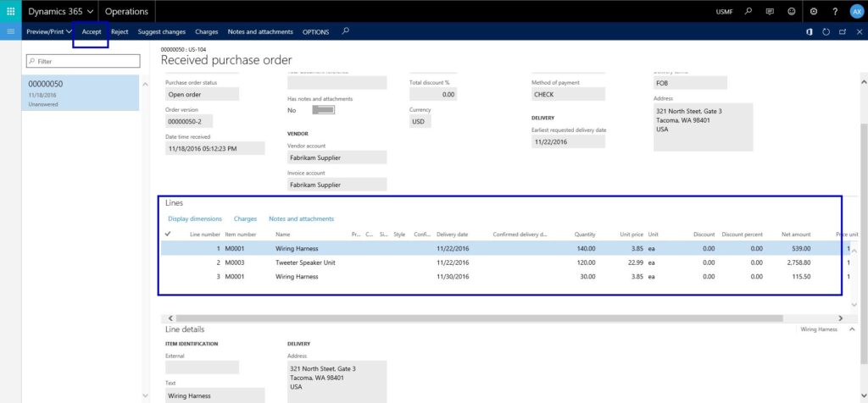
Task: Click the FOB delivery terms field
Action: 690,83
